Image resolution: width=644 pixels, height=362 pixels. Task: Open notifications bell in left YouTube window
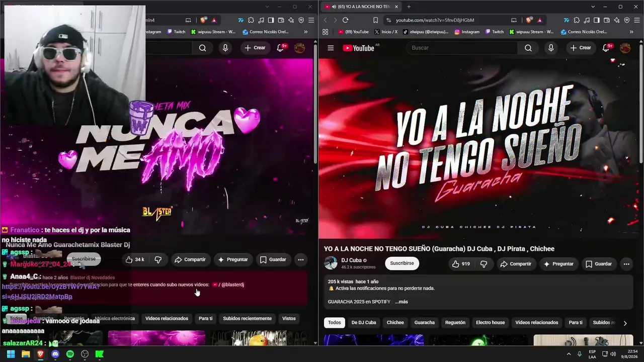[x=281, y=48]
